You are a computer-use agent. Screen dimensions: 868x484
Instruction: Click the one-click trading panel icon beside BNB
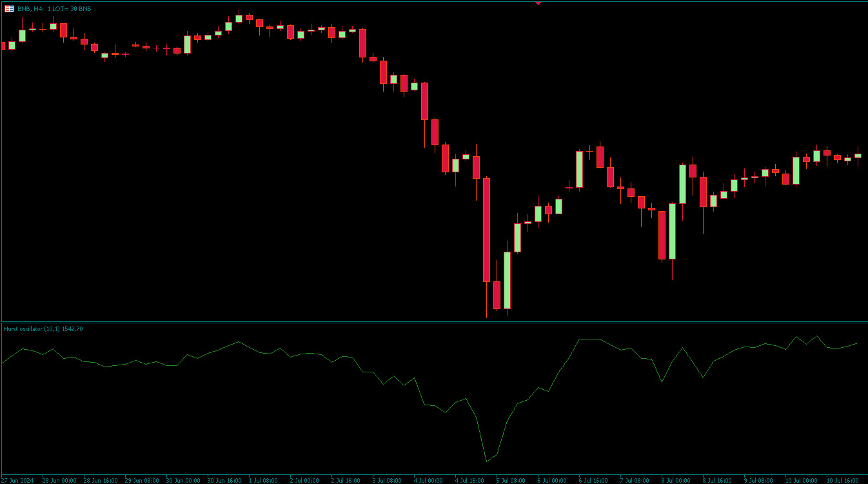[x=9, y=9]
